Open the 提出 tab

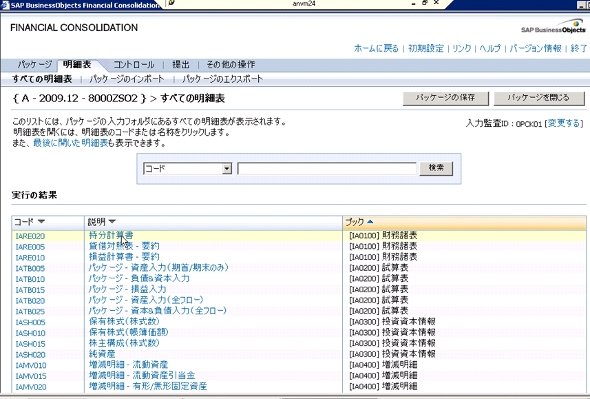point(181,64)
